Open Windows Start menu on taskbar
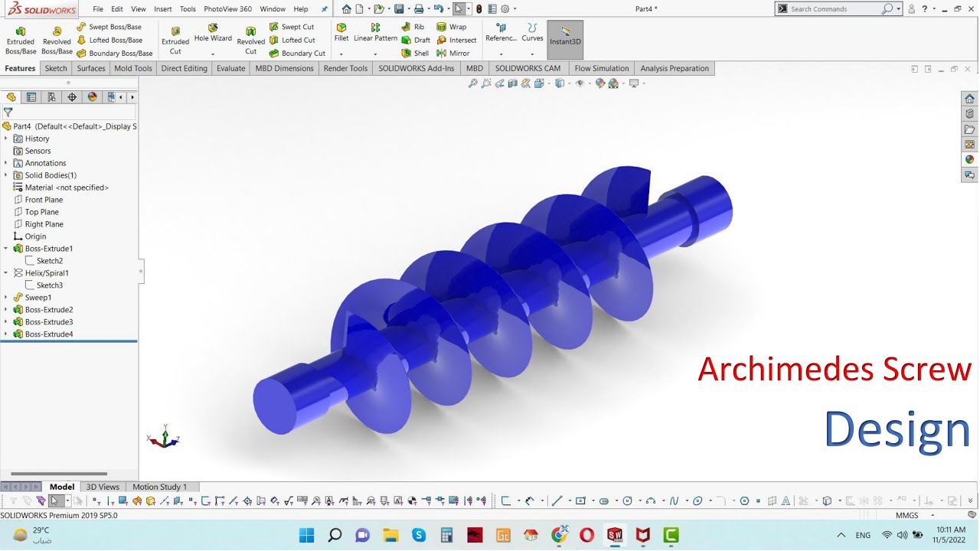The width and height of the screenshot is (980, 551). [x=306, y=535]
